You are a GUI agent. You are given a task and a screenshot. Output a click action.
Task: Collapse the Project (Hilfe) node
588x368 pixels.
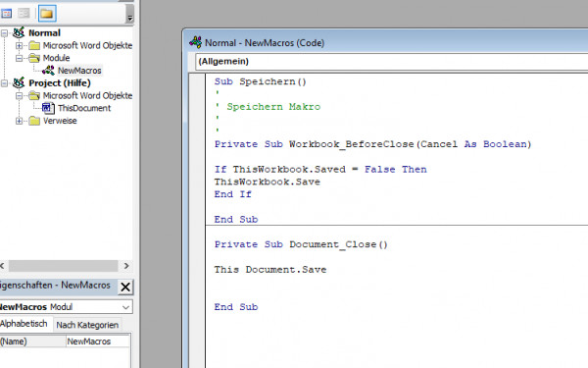[x=4, y=83]
